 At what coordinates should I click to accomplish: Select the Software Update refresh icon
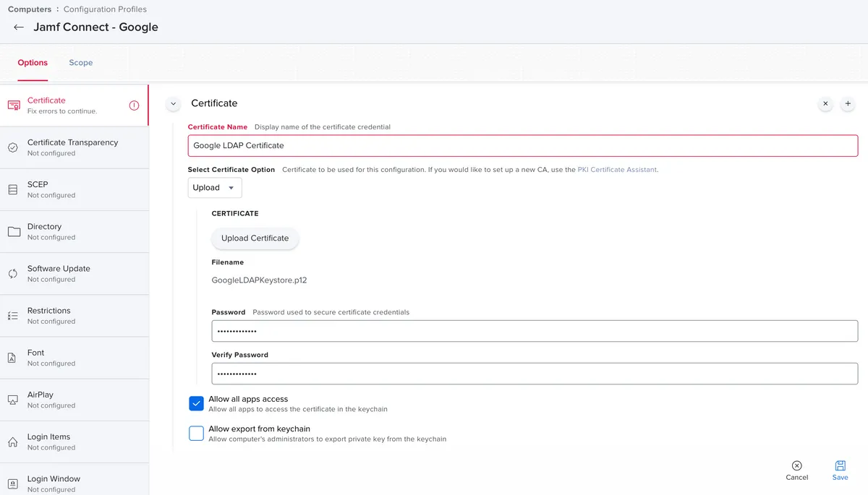coord(12,272)
